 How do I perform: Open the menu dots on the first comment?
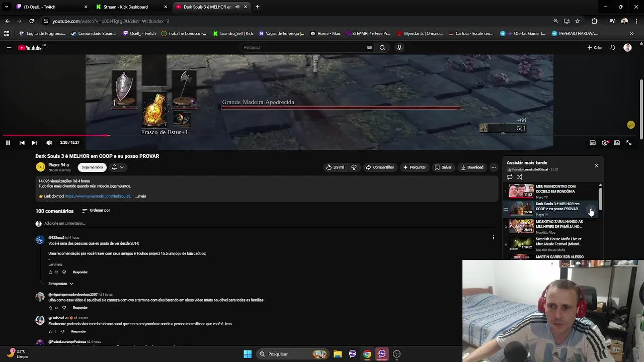493,237
